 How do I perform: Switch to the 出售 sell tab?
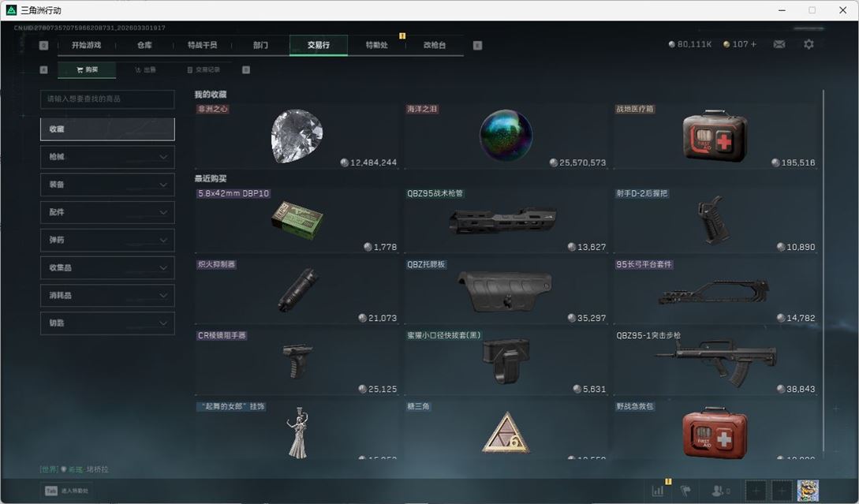(x=146, y=69)
